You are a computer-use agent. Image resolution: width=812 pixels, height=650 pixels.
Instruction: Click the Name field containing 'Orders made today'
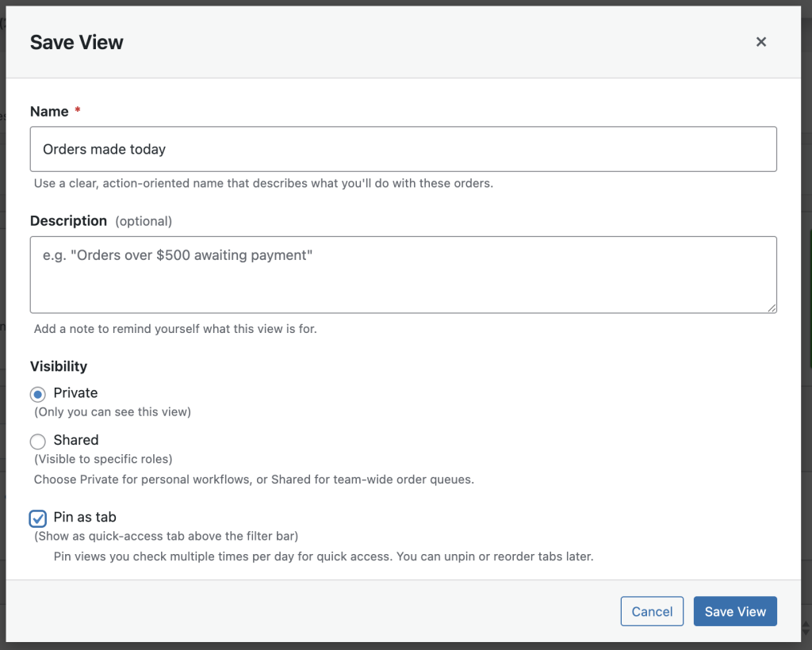point(403,149)
